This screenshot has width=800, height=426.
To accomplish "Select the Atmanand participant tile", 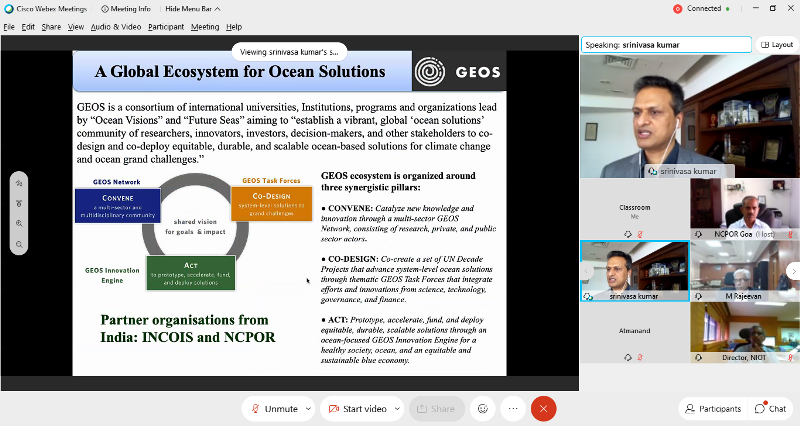I will pyautogui.click(x=635, y=333).
